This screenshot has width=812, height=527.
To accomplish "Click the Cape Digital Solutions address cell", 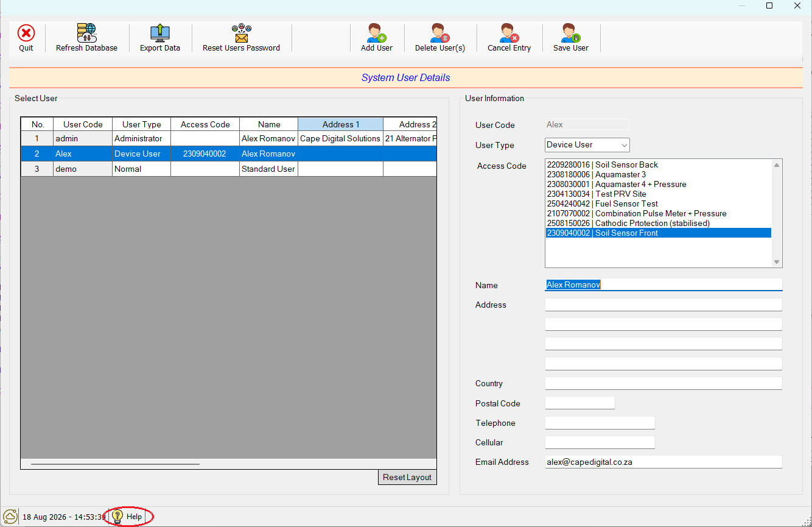I will [341, 138].
